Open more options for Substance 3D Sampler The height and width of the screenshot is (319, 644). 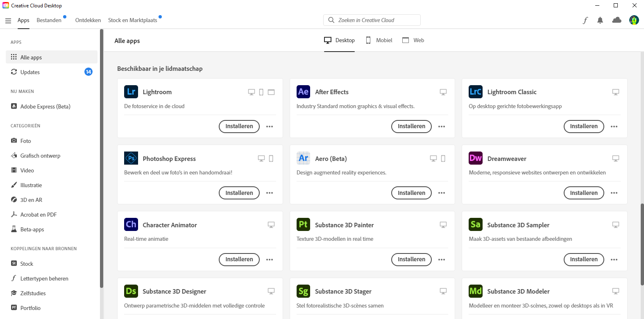(614, 260)
